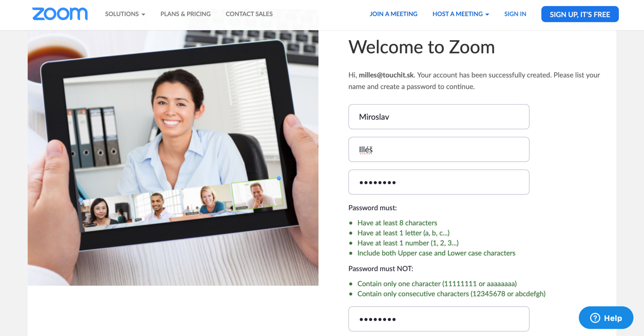Click the tablet video call image
644x336 pixels.
(x=173, y=158)
